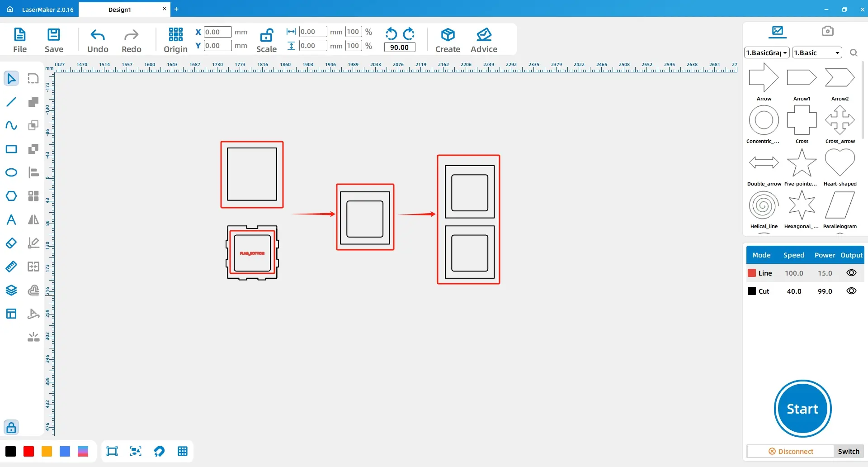Pick the ruler measure tool
Image resolution: width=868 pixels, height=467 pixels.
tap(11, 267)
